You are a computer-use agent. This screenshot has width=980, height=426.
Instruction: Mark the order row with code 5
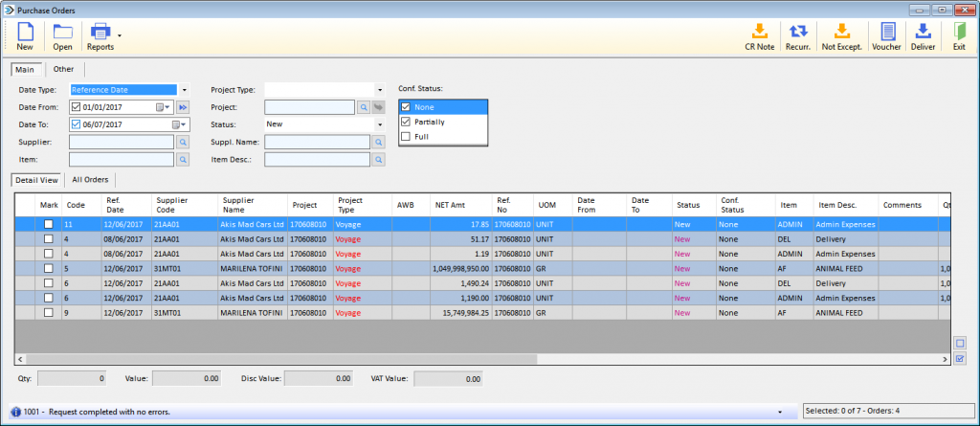point(48,268)
